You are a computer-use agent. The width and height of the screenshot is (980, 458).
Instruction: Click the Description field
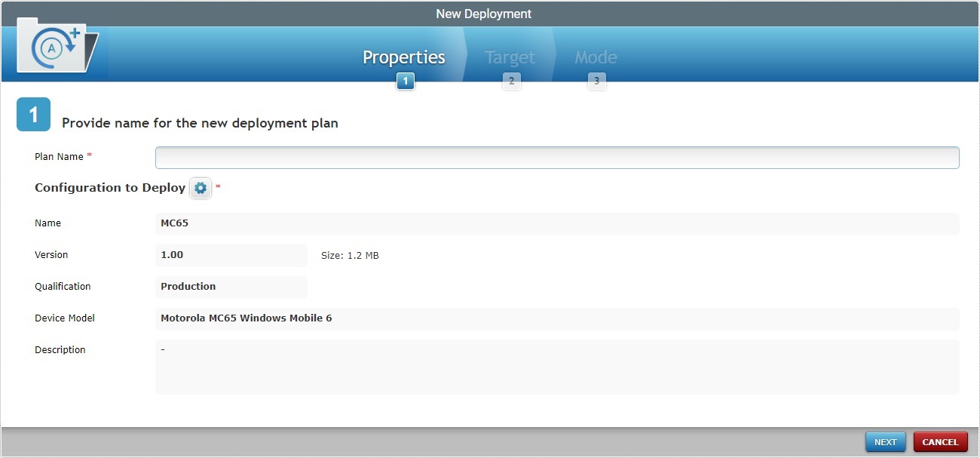556,366
